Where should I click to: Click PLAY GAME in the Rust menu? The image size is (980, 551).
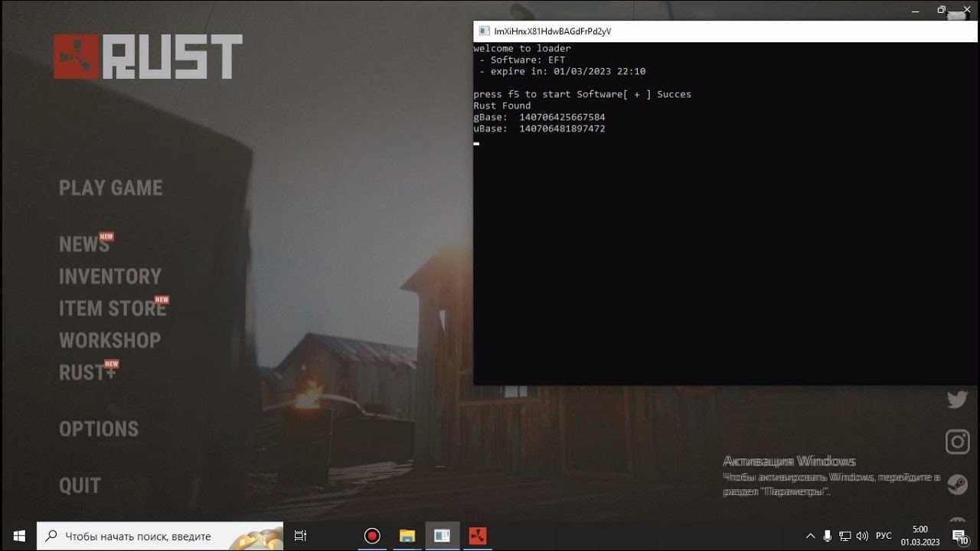tap(111, 188)
